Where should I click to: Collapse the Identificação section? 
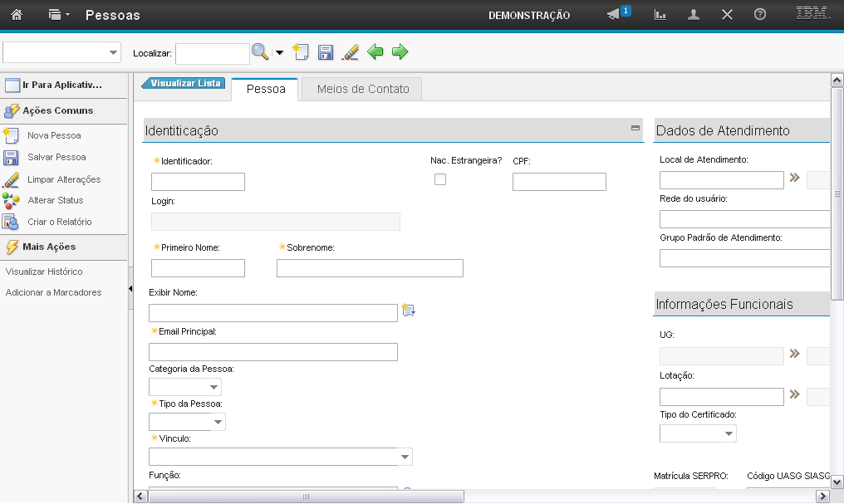coord(635,128)
